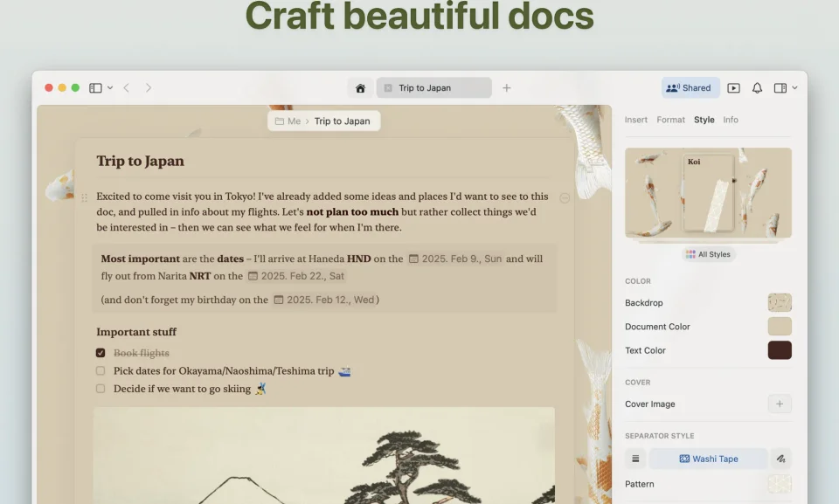The width and height of the screenshot is (839, 504).
Task: Open notifications bell
Action: [x=757, y=87]
